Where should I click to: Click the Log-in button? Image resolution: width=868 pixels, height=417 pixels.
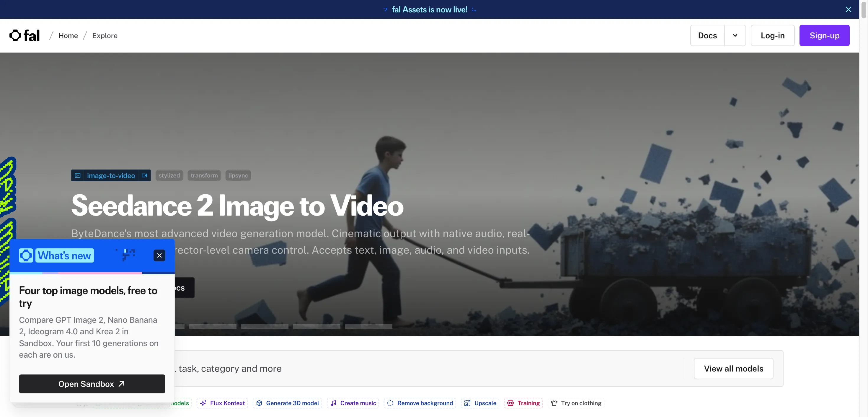pos(772,35)
